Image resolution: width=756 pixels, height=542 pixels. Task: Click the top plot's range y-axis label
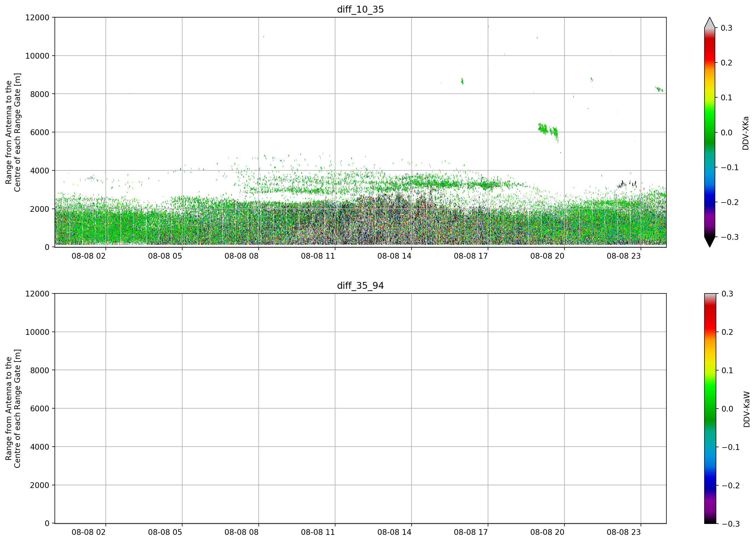coord(13,132)
